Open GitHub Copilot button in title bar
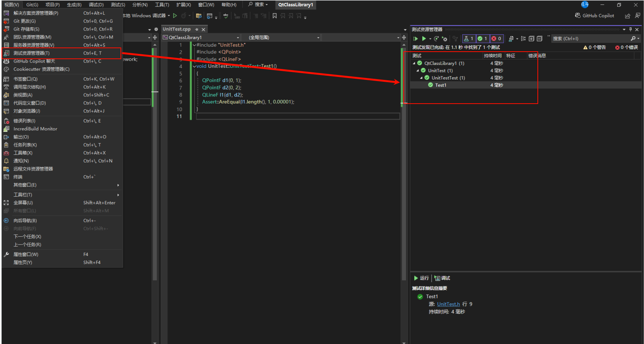The width and height of the screenshot is (644, 344). pos(594,15)
